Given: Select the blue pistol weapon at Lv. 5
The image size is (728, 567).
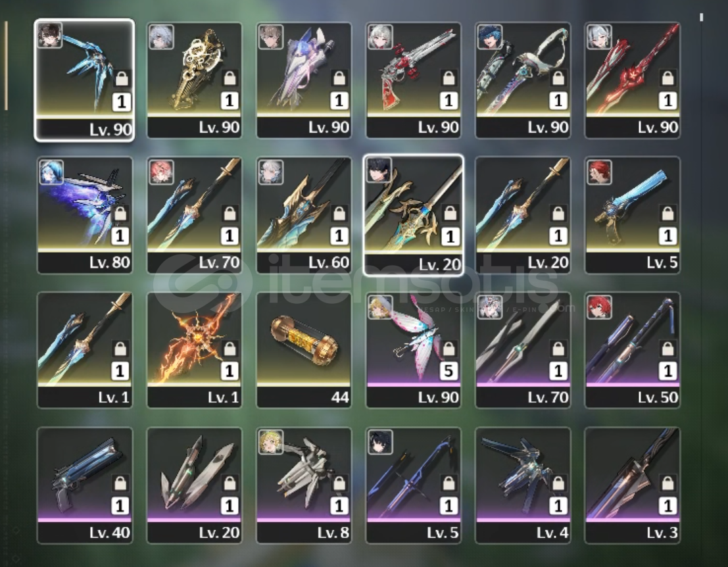Looking at the screenshot, I should click(x=633, y=216).
